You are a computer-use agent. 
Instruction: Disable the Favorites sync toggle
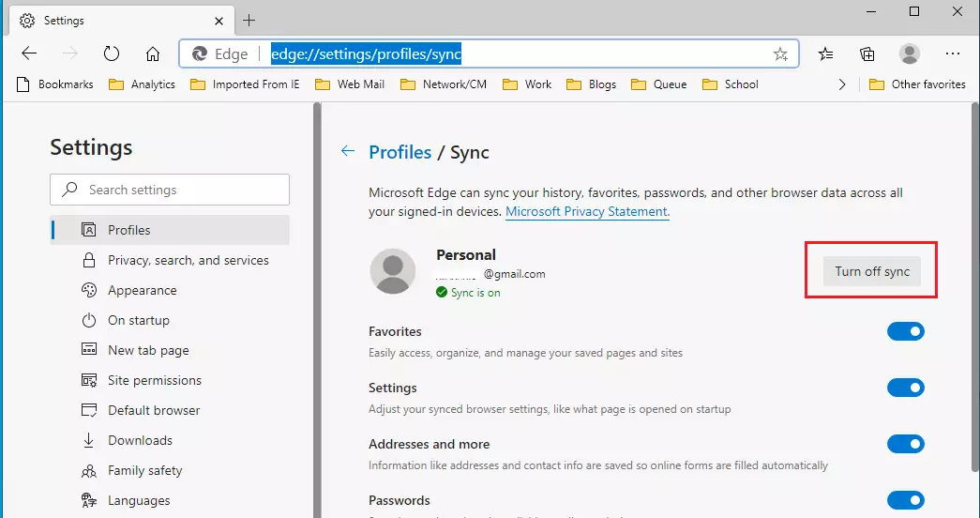905,331
